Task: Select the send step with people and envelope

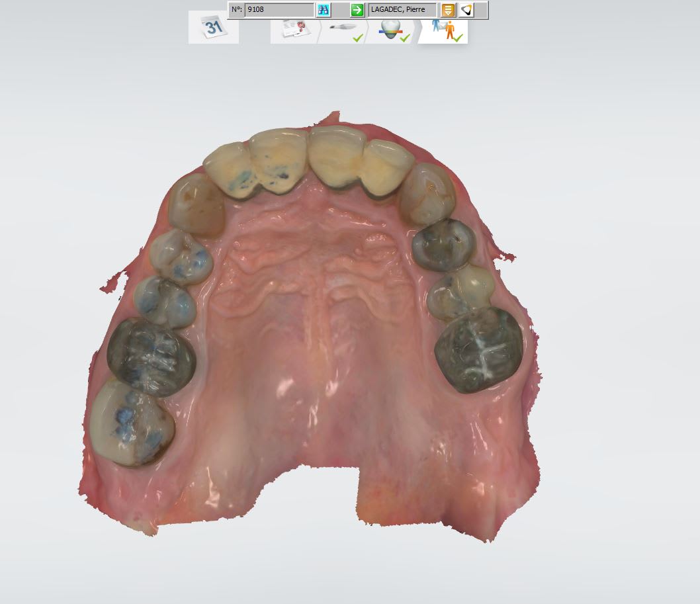Action: [445, 29]
